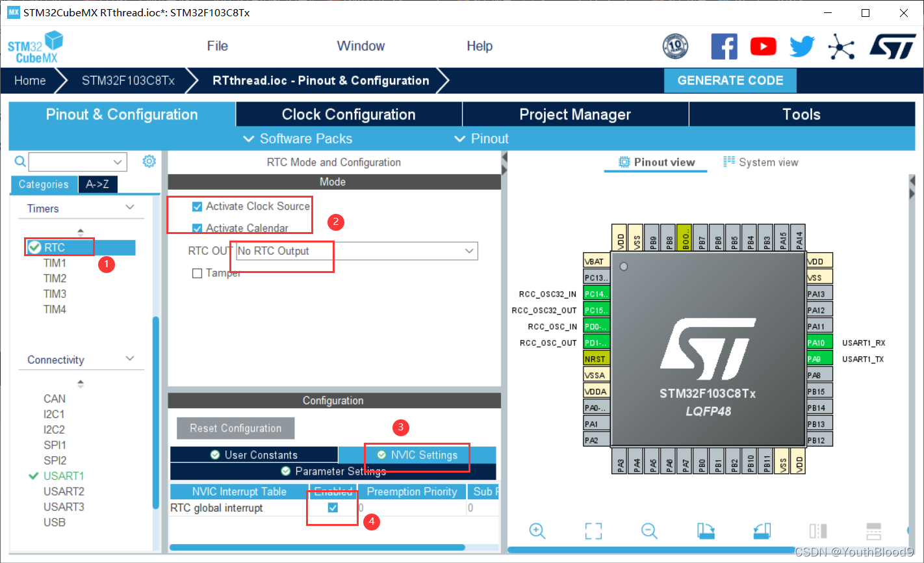The height and width of the screenshot is (563, 924).
Task: Select the Pinout view tab
Action: 656,162
